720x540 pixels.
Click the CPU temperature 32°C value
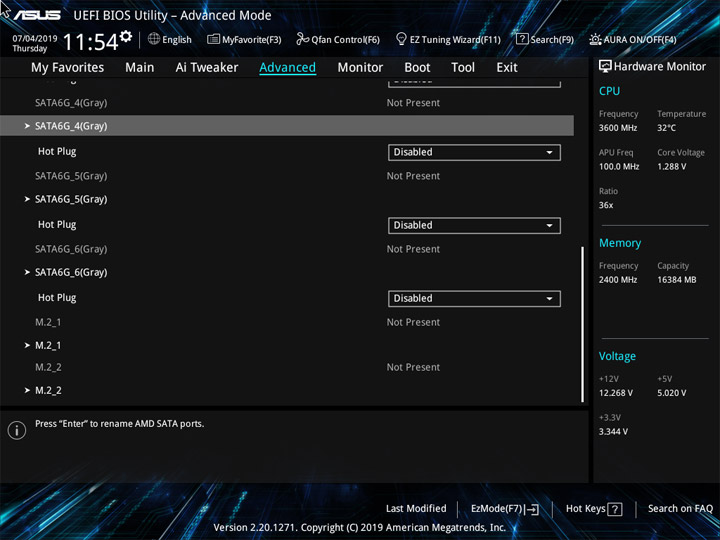666,128
